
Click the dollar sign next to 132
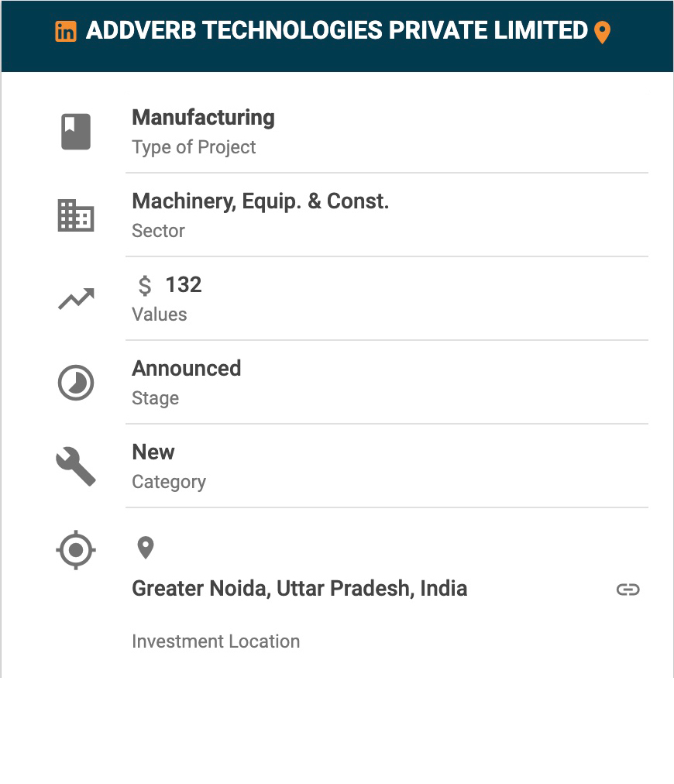pos(145,286)
